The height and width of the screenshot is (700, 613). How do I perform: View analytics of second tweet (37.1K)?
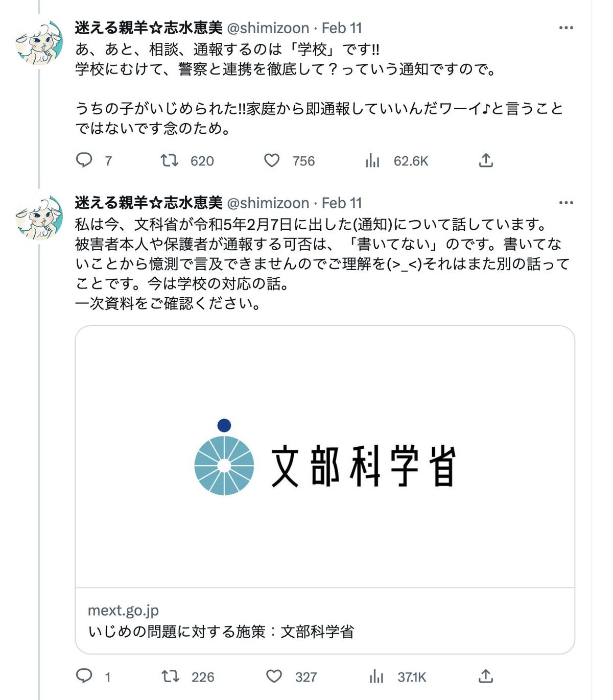[376, 677]
